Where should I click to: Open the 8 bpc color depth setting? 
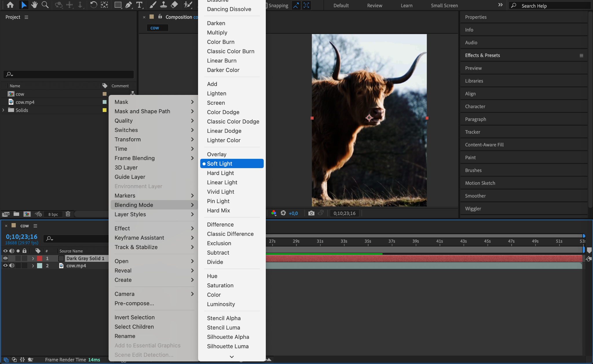53,214
